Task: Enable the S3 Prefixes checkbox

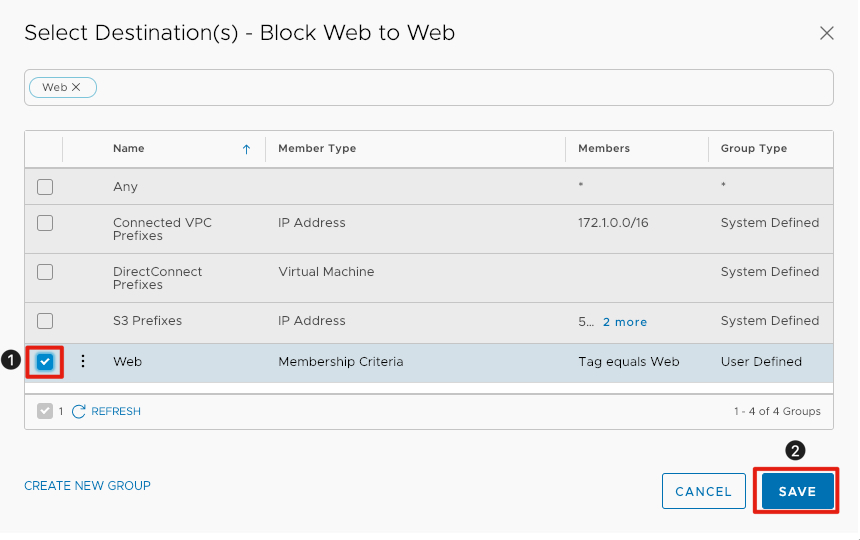Action: pyautogui.click(x=45, y=321)
